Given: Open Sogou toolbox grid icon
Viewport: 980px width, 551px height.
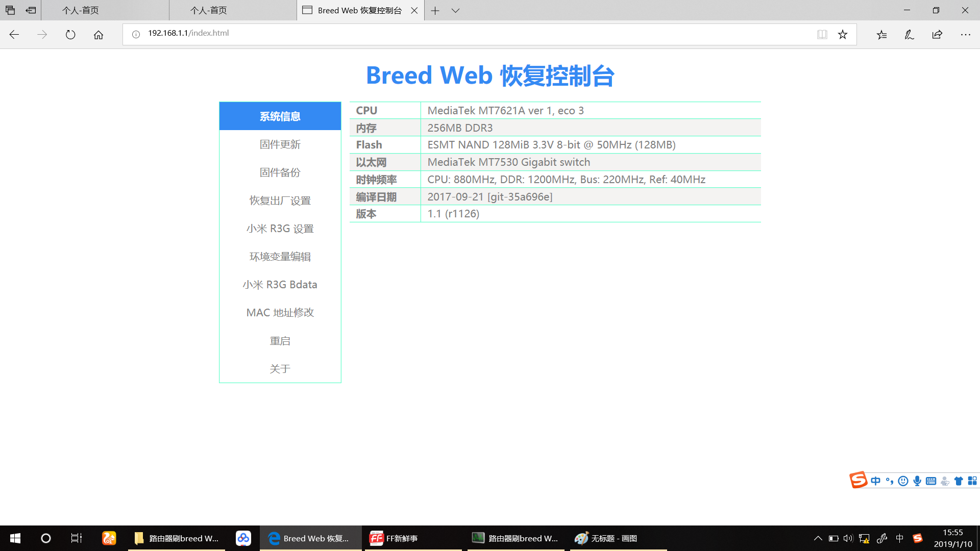Looking at the screenshot, I should tap(972, 481).
